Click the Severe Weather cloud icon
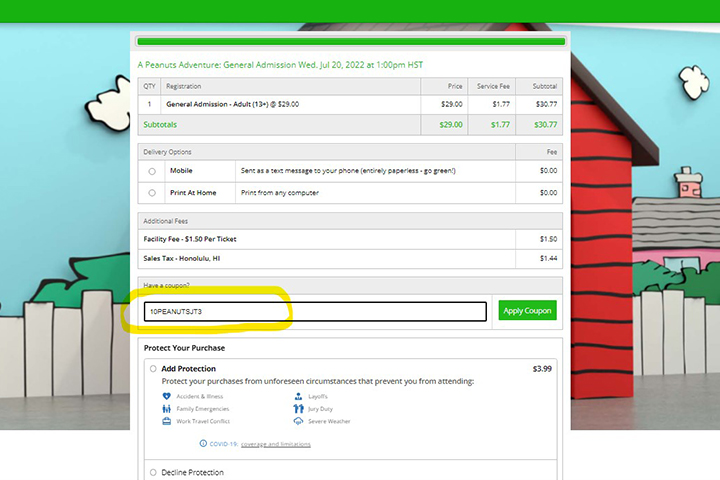Screen dimensions: 720x480 pyautogui.click(x=298, y=421)
